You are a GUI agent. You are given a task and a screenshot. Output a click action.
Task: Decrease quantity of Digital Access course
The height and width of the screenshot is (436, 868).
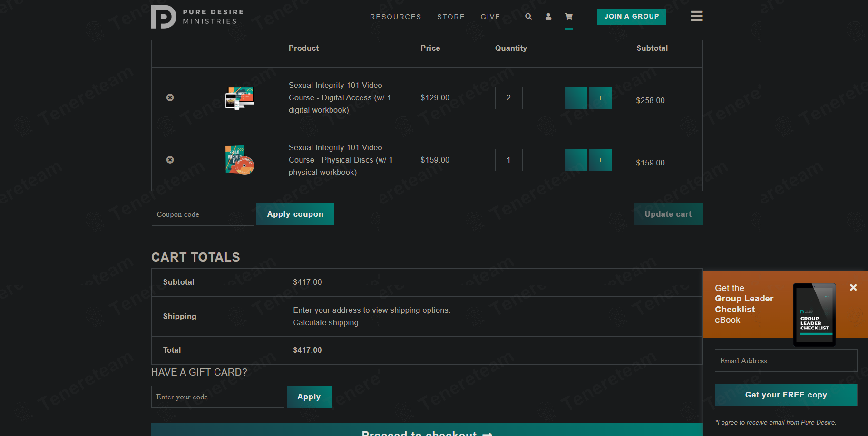tap(575, 98)
